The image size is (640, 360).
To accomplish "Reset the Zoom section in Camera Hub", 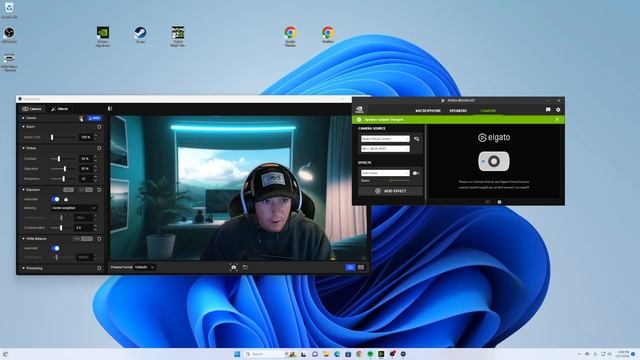I will click(x=99, y=127).
